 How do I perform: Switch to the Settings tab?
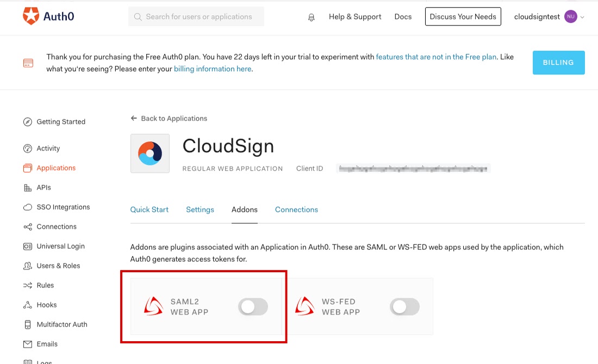(x=200, y=210)
